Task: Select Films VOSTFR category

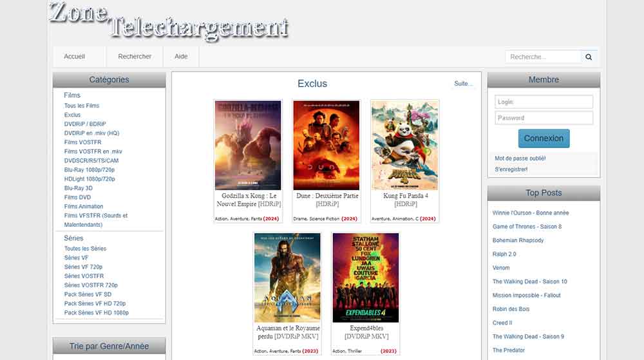Action: pyautogui.click(x=82, y=142)
